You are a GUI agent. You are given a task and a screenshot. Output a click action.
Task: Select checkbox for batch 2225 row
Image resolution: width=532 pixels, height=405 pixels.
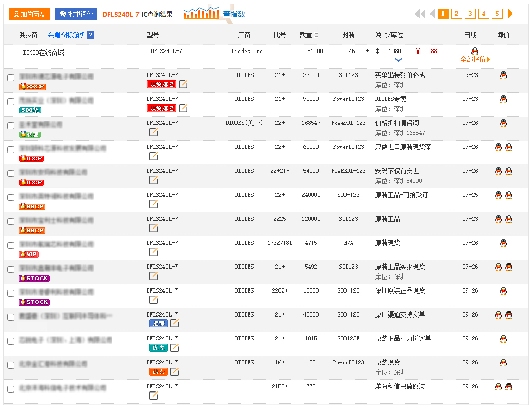(11, 221)
